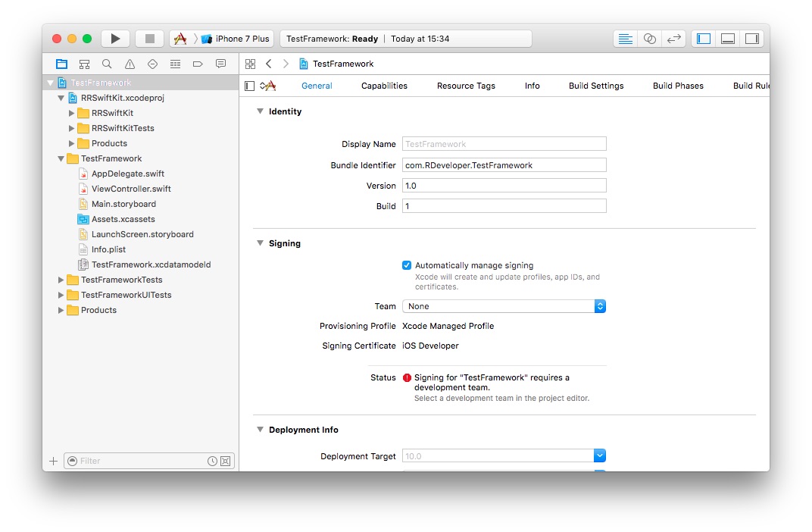Uncheck Automatically manage signing

(x=407, y=265)
